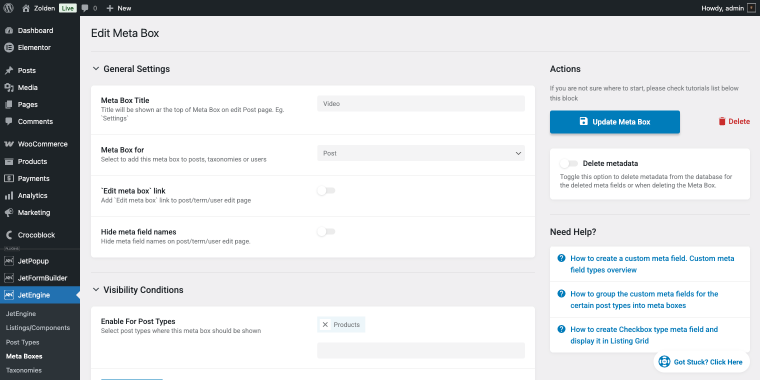Click the Posts pin icon

9,70
